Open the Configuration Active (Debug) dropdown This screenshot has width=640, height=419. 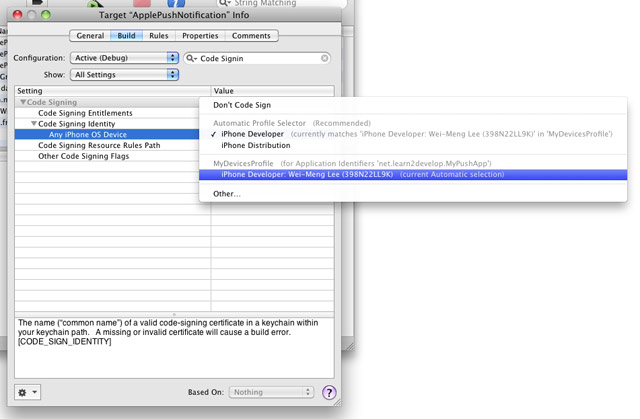click(x=125, y=58)
